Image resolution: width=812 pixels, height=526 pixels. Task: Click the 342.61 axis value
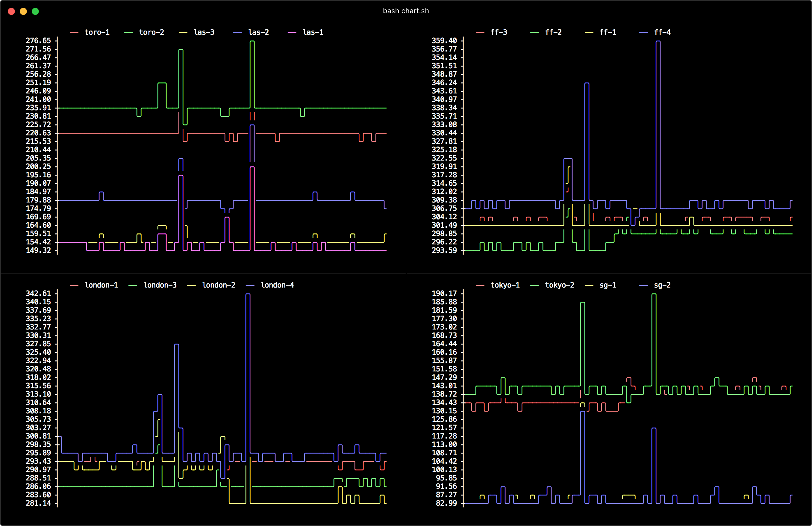click(x=38, y=294)
